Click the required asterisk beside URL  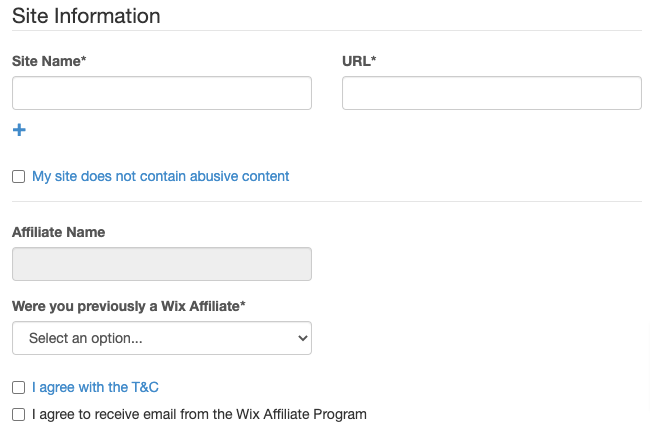coord(373,60)
